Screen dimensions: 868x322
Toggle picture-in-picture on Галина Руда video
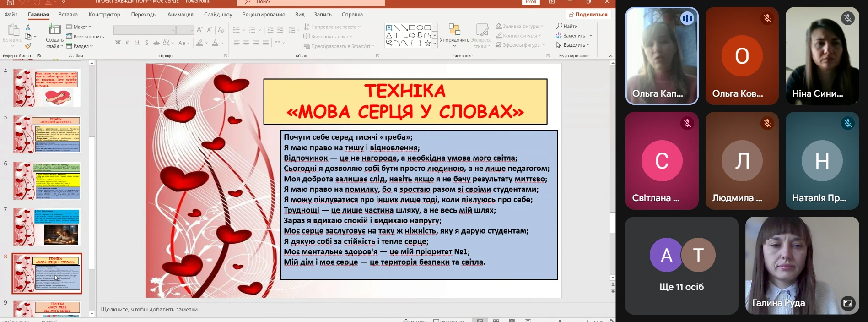click(847, 303)
